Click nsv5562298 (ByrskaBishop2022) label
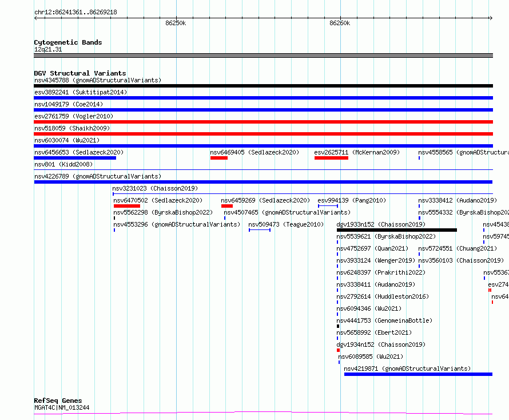Screen dimensions: 509x420 coord(163,212)
